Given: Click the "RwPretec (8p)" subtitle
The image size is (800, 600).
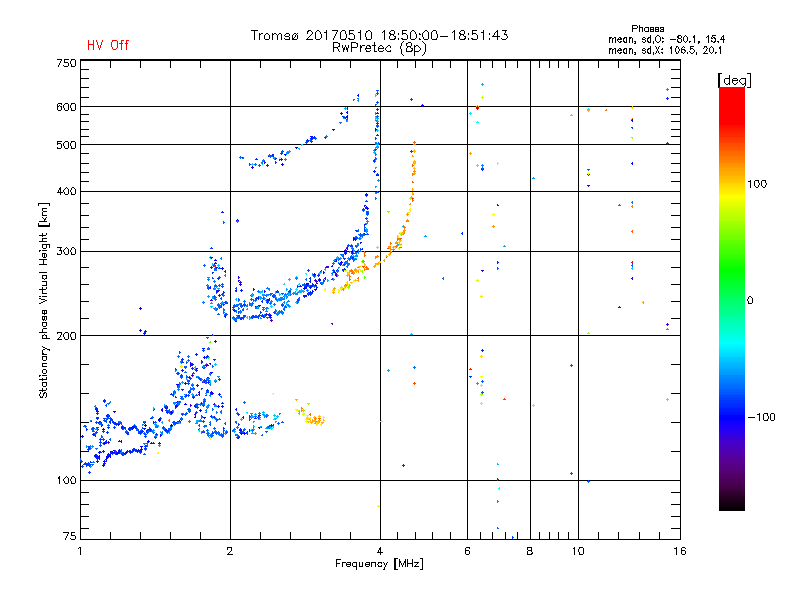Looking at the screenshot, I should tap(379, 48).
